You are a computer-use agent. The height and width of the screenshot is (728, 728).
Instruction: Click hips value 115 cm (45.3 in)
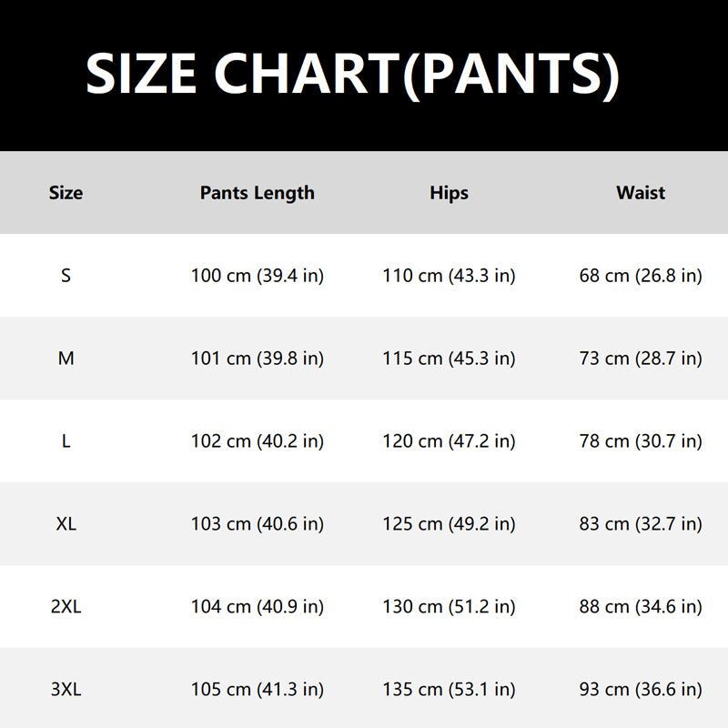449,359
